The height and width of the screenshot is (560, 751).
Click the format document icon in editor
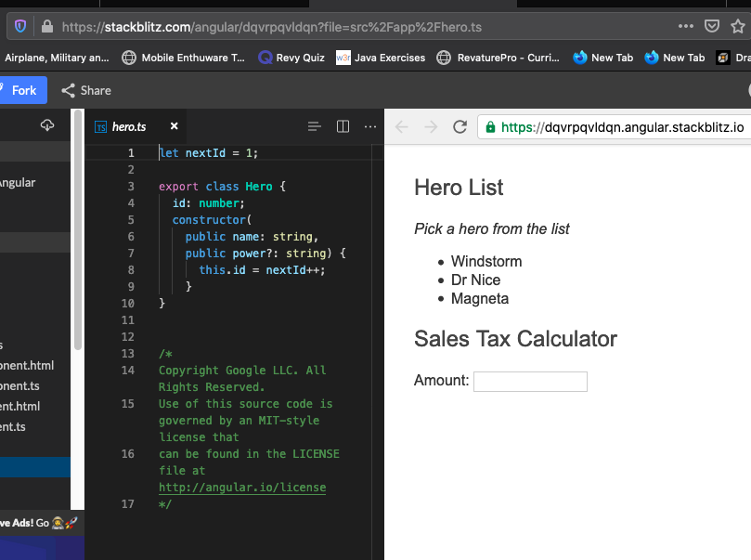tap(314, 126)
